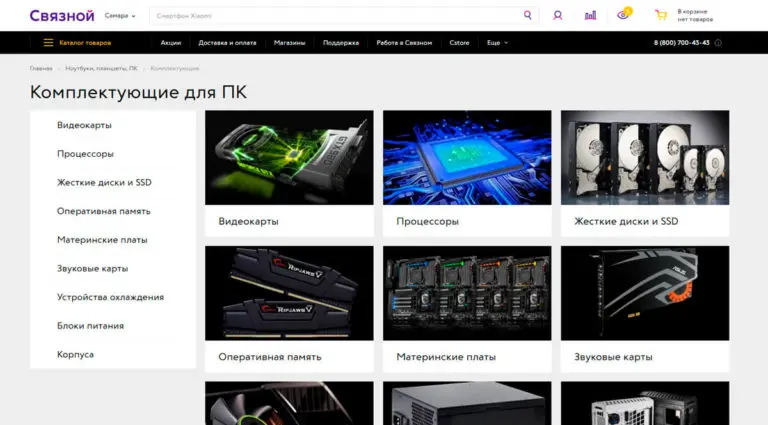Open the Магазины menu item

click(289, 43)
